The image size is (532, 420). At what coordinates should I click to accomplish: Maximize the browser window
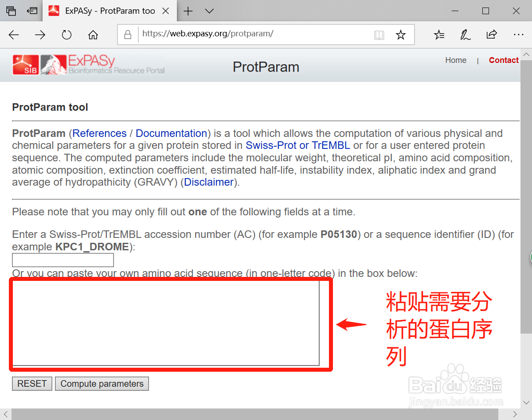[485, 11]
